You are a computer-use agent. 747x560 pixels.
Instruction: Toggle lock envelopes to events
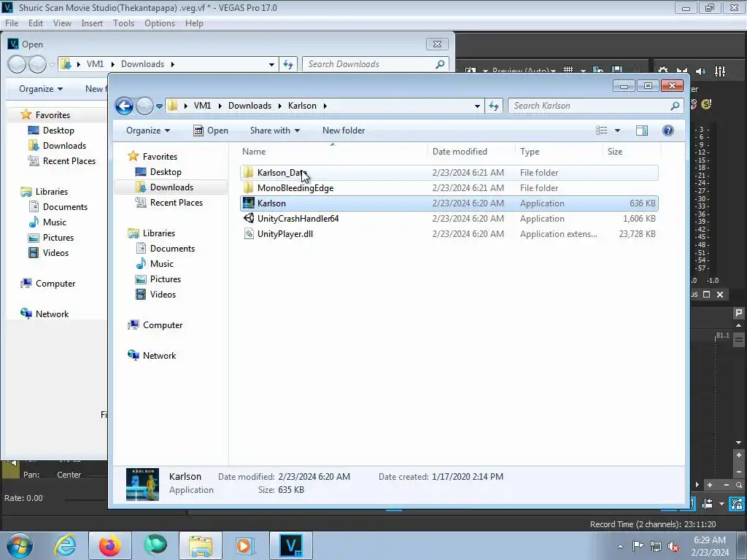[738, 503]
